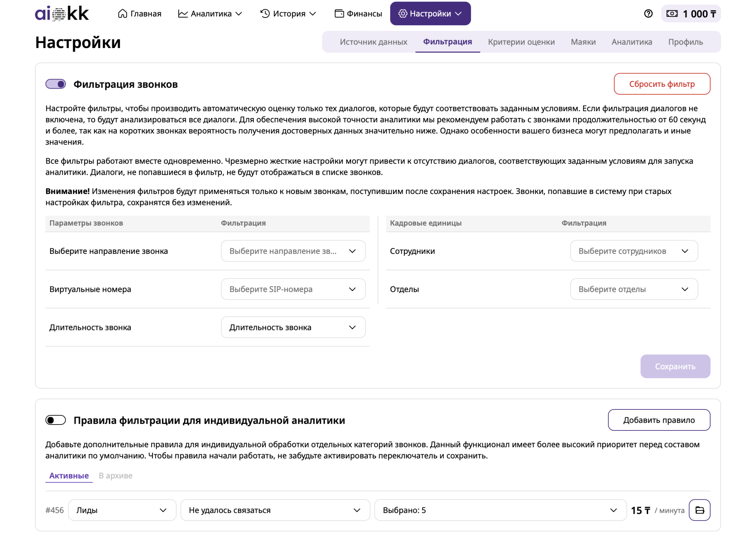This screenshot has width=756, height=538.
Task: Open the Выберите сотрудников dropdown
Action: point(633,251)
